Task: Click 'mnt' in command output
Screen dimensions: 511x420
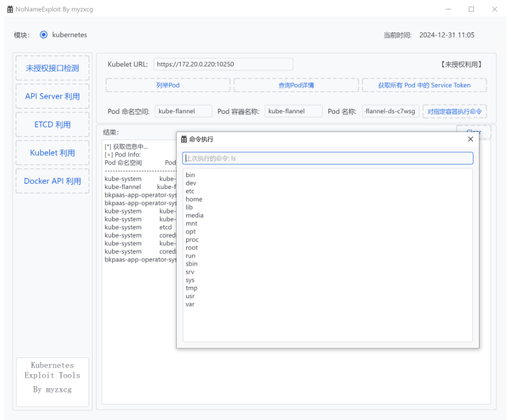Action: pos(191,223)
